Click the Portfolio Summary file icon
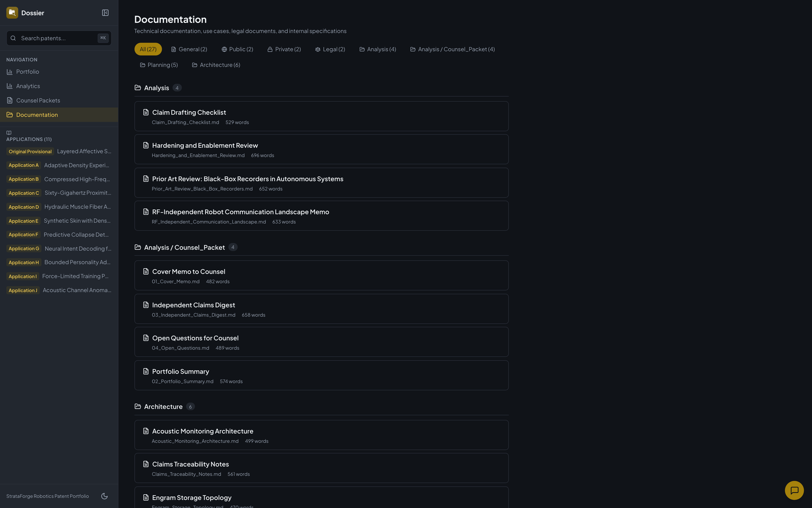Viewport: 812px width, 508px height. 146,371
